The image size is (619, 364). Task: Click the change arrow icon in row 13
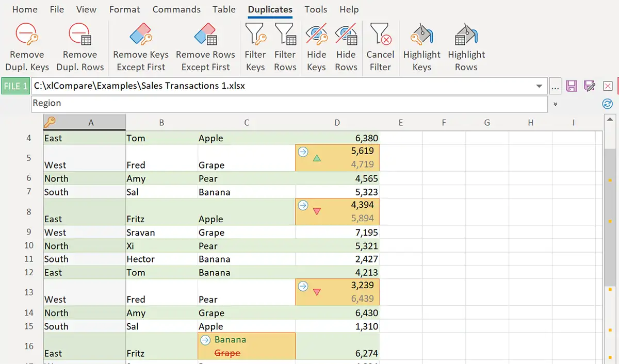tap(303, 286)
